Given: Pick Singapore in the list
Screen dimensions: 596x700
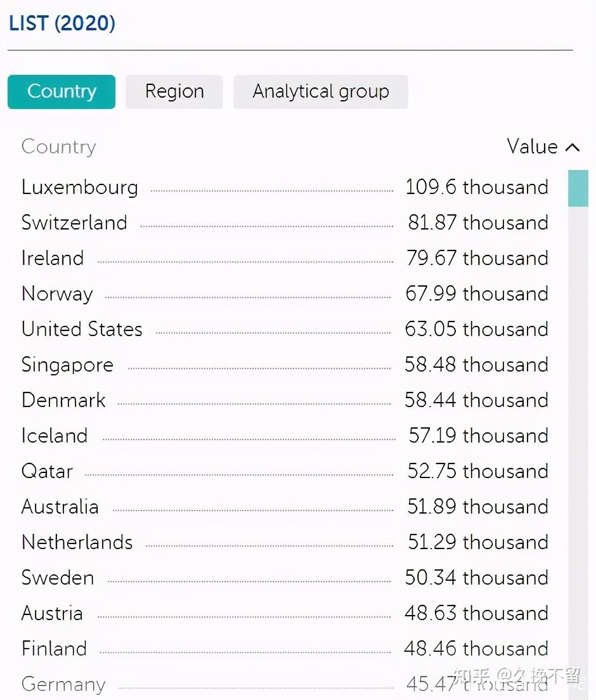Looking at the screenshot, I should [67, 365].
